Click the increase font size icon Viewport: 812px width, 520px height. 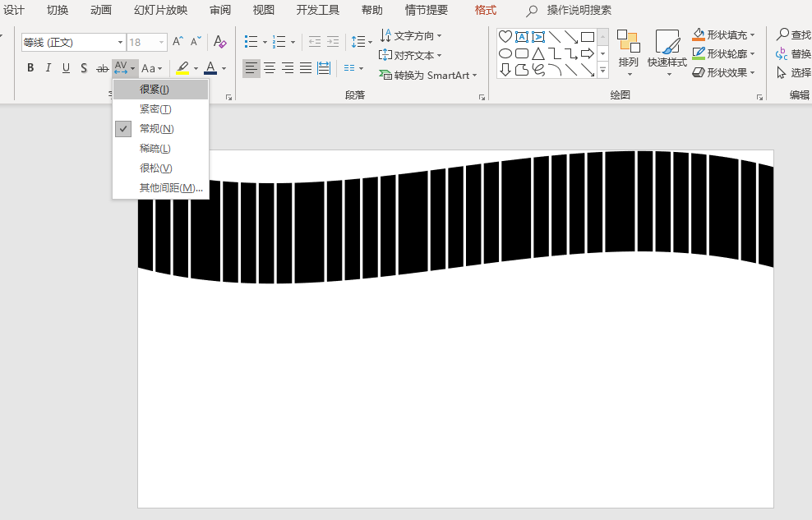178,42
